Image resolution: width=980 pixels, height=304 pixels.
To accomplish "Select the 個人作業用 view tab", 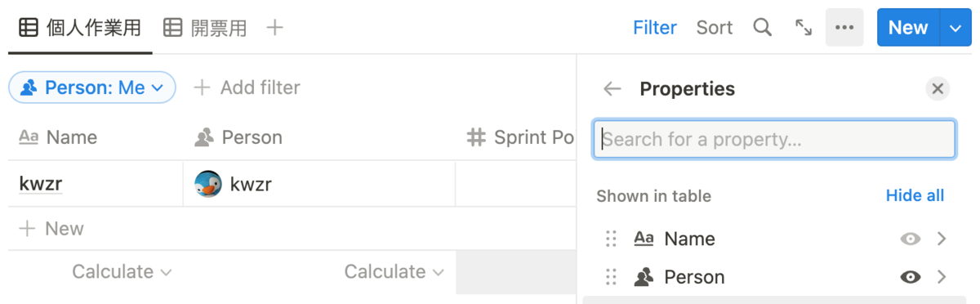I will pos(80,28).
